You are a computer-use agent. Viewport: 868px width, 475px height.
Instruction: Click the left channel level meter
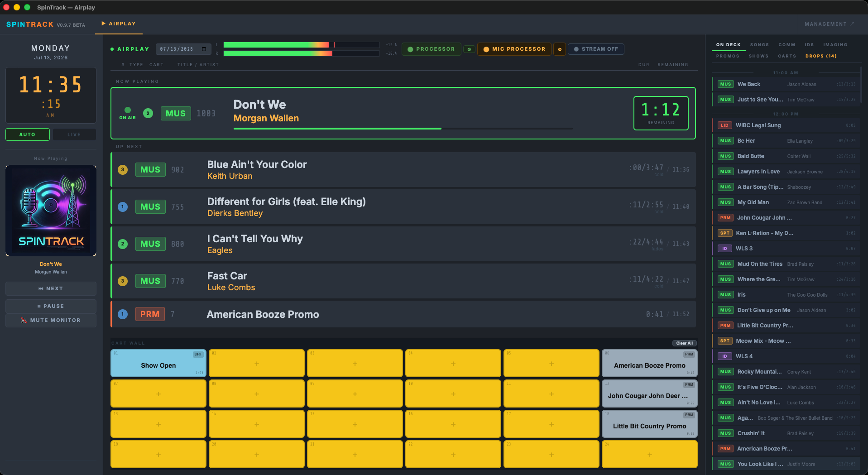pyautogui.click(x=301, y=45)
